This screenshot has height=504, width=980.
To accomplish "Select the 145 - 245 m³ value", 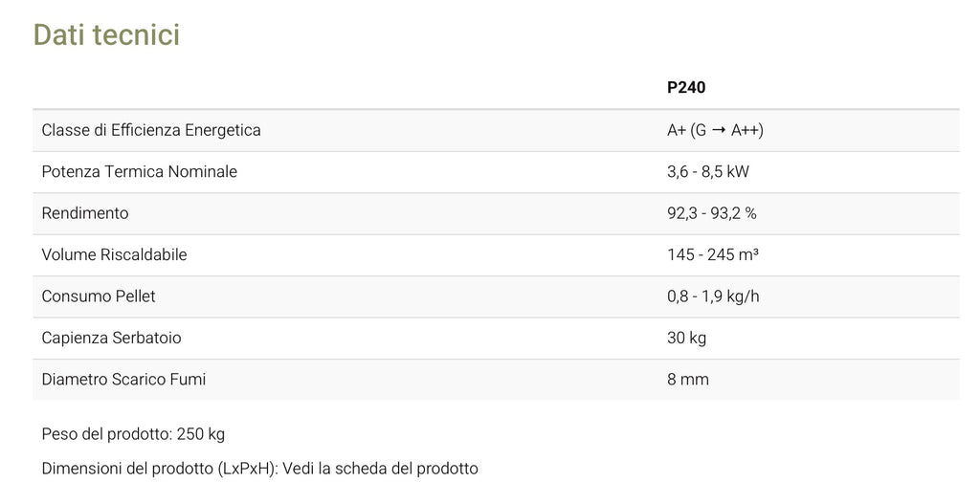I will click(713, 255).
